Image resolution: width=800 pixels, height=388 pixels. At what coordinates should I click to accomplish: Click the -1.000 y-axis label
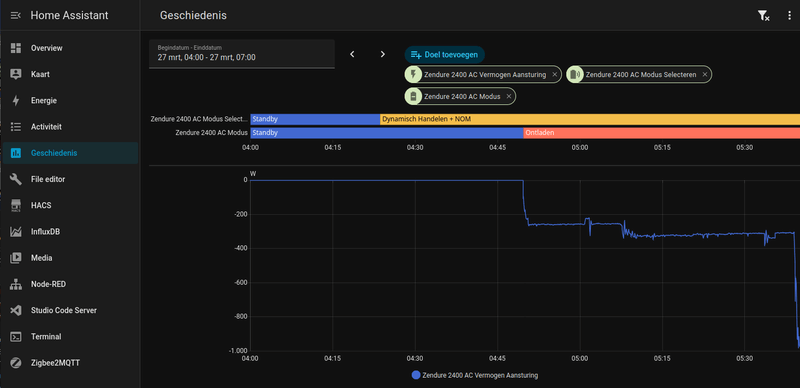238,351
